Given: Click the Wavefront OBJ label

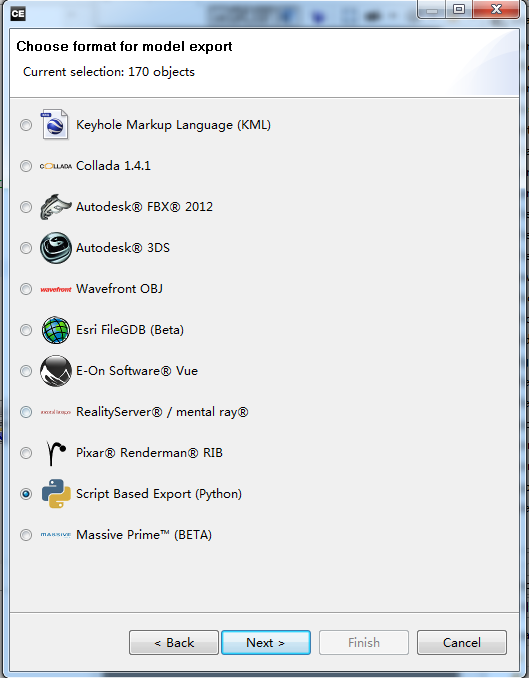Looking at the screenshot, I should (x=119, y=289).
